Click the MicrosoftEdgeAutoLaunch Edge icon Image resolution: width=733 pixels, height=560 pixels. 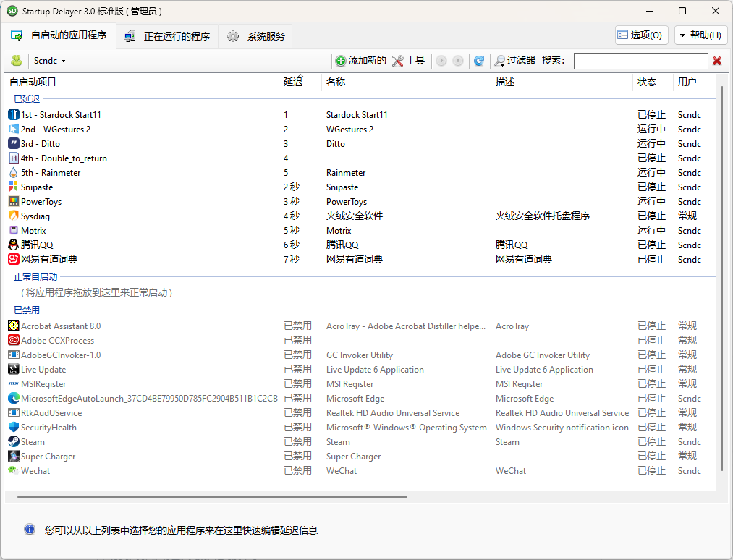tap(14, 398)
